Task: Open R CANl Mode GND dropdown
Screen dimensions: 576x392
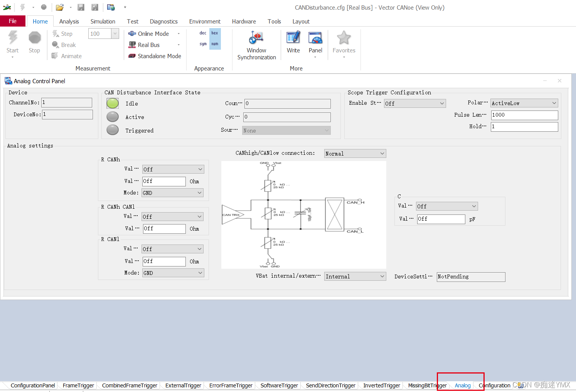Action: [173, 273]
